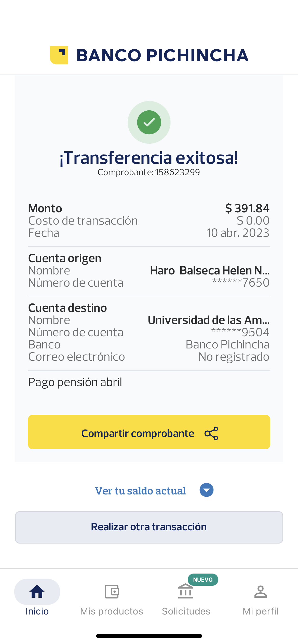Switch to the Mis productos tab label
The width and height of the screenshot is (298, 644).
click(x=112, y=611)
